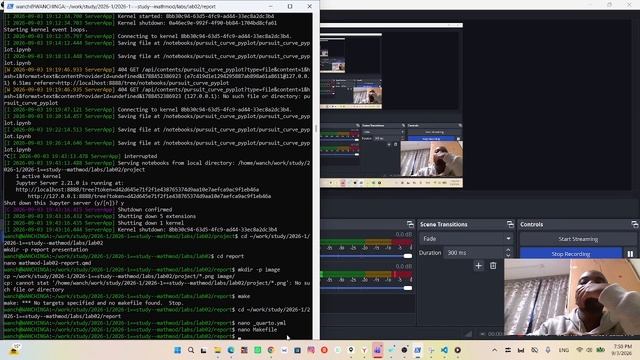Click the 'make: *** No targets specified' line

(x=93, y=303)
